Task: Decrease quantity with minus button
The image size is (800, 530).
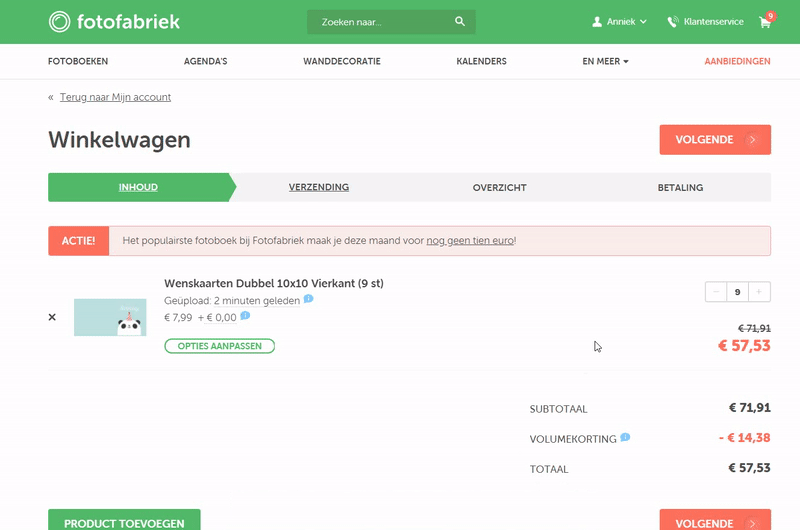Action: coord(715,292)
